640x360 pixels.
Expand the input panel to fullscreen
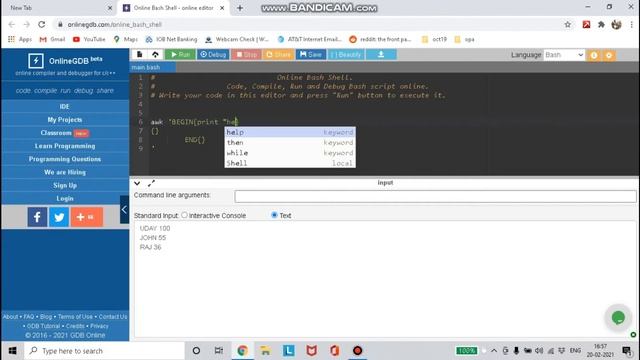pyautogui.click(x=151, y=183)
